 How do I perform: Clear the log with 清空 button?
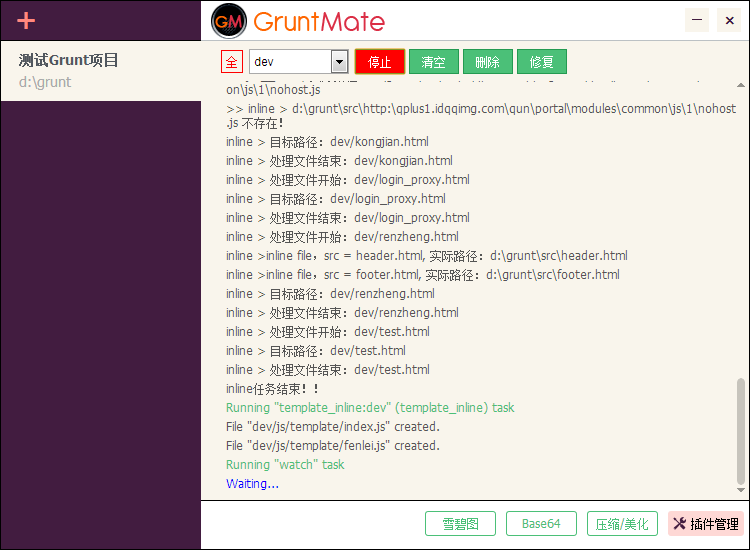434,62
